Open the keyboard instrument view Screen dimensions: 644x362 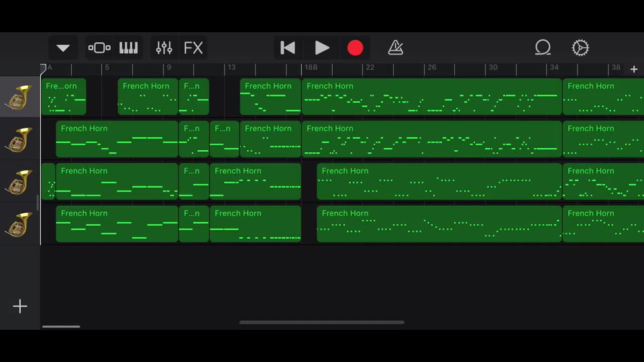[129, 48]
